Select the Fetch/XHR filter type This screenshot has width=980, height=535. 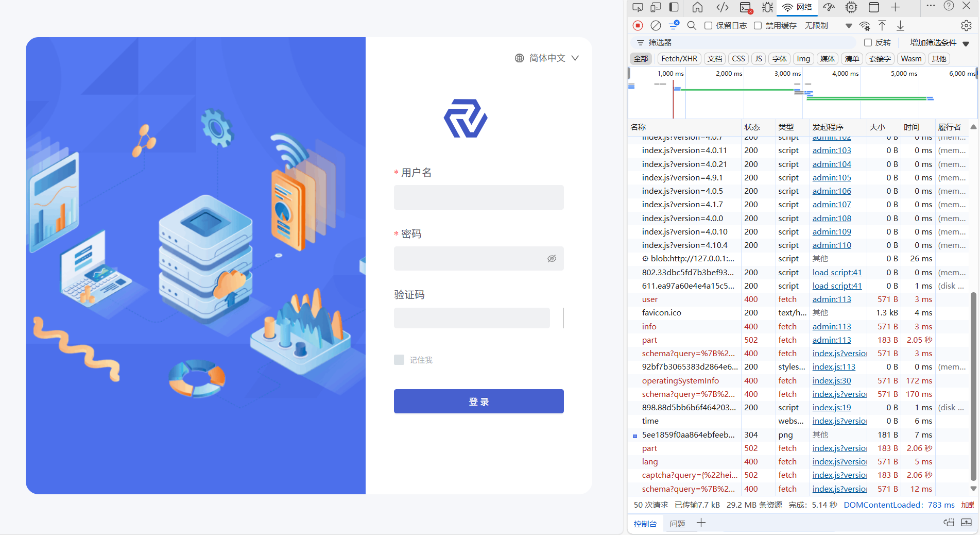pos(679,59)
